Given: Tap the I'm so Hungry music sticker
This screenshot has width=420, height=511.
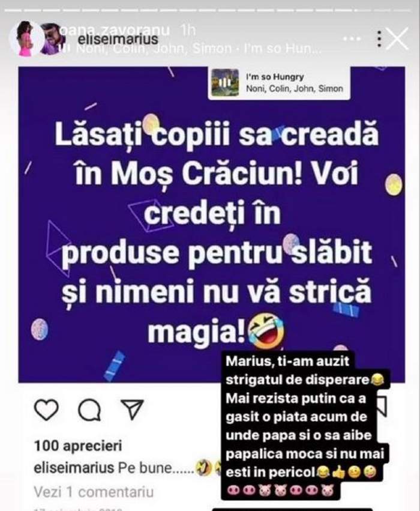Looking at the screenshot, I should pyautogui.click(x=279, y=83).
